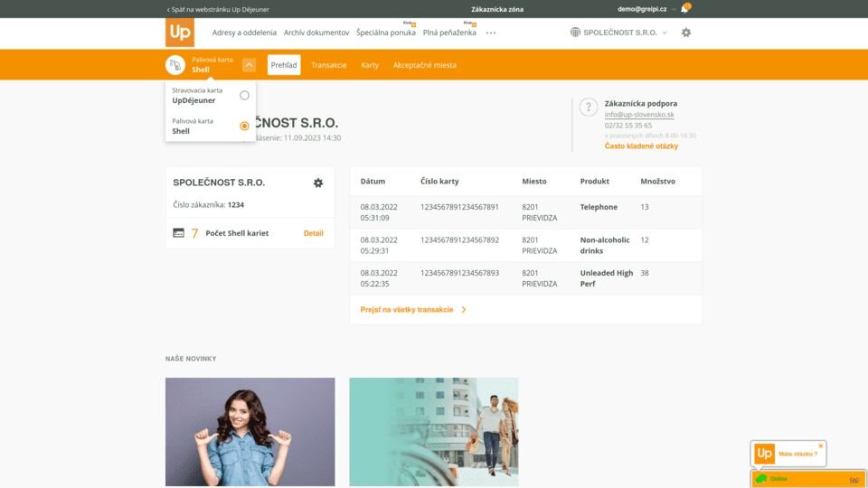This screenshot has width=868, height=488.
Task: Click the Up chat widget logo
Action: pyautogui.click(x=765, y=454)
